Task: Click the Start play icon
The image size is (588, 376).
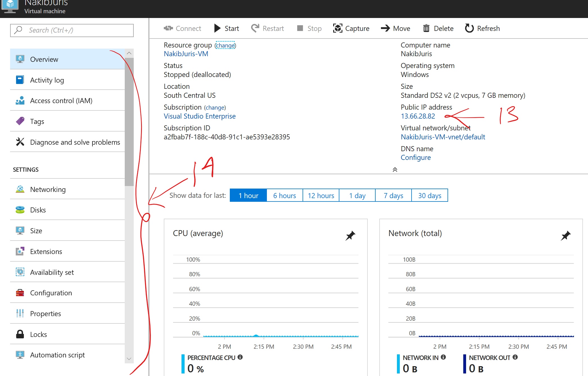Action: point(217,28)
